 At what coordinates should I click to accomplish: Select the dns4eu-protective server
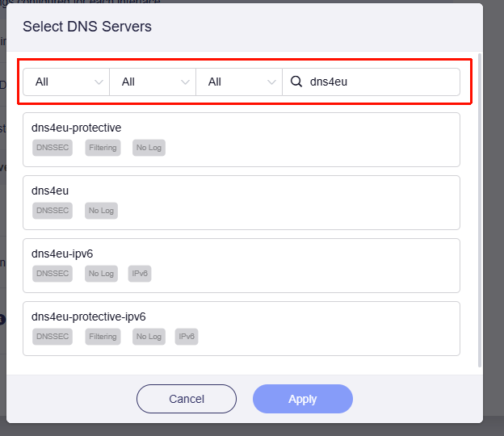241,128
